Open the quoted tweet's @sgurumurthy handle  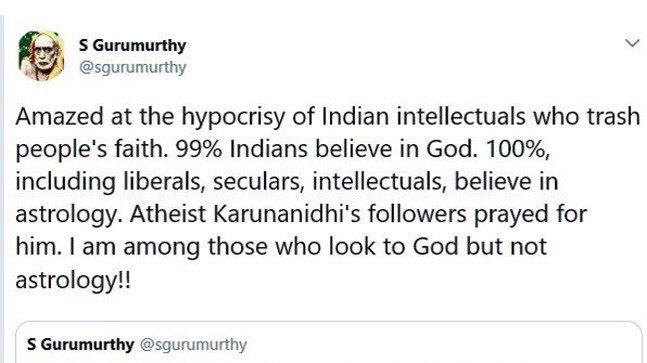[x=194, y=345]
